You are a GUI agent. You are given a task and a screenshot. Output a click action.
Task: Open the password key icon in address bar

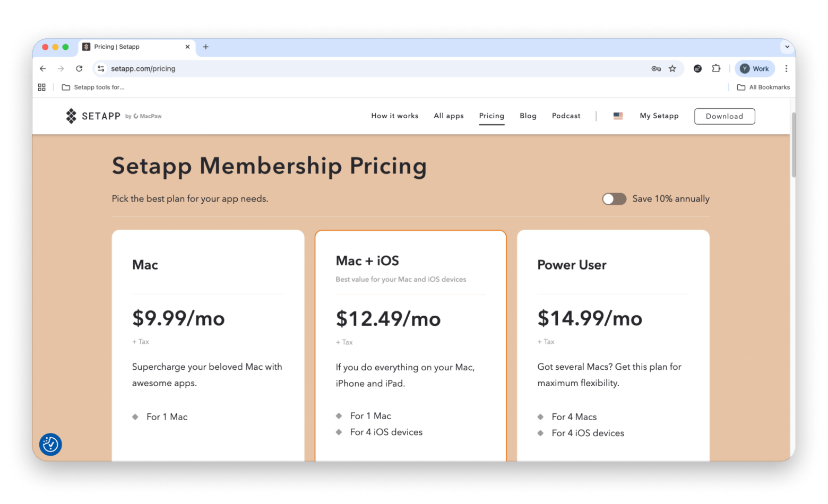(x=656, y=68)
